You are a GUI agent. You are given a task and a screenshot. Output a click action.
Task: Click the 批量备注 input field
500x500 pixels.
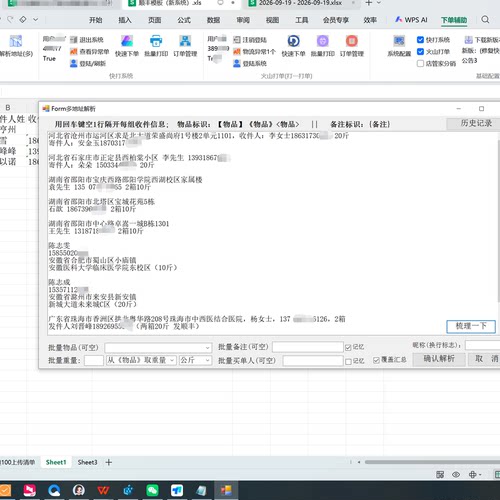(308, 347)
